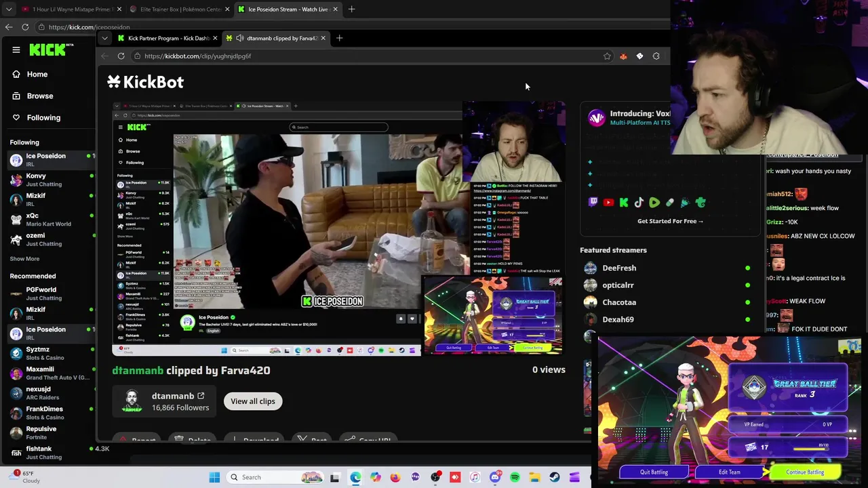Open the Windows Start menu
Screen dimensions: 868x488
point(214,477)
